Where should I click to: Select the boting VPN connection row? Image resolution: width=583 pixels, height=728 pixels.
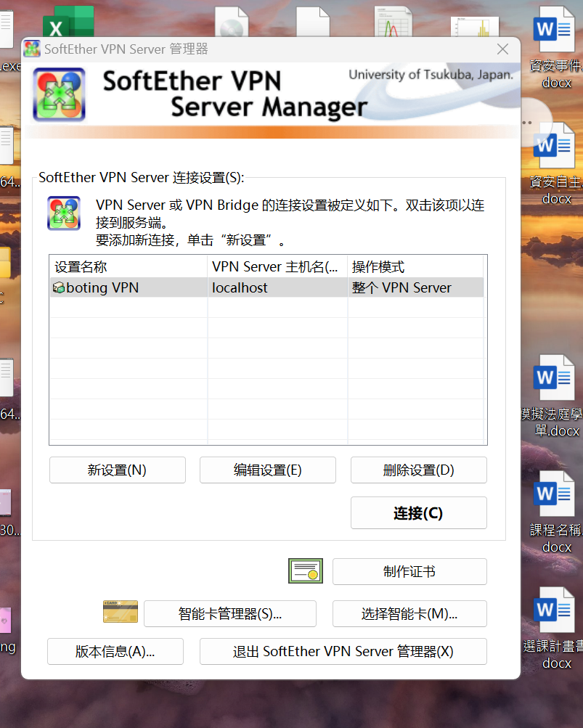266,287
